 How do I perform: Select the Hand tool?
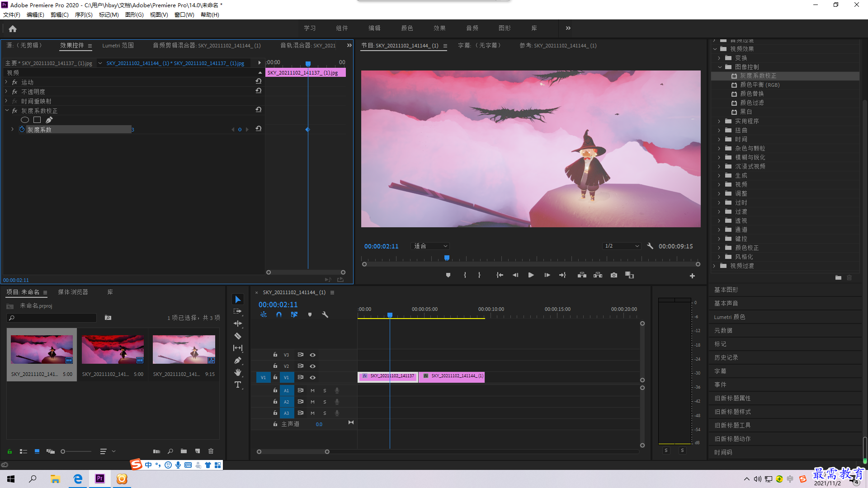238,372
